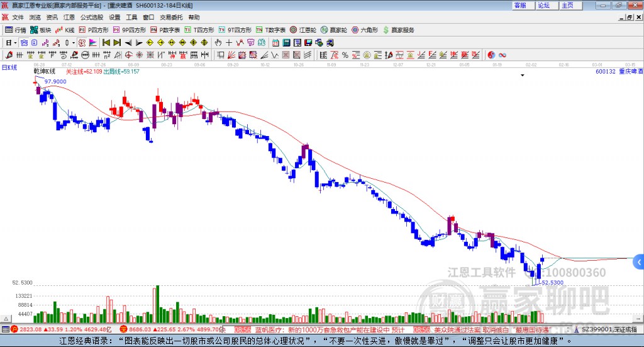Open the 9T四方形 tool

tap(235, 30)
